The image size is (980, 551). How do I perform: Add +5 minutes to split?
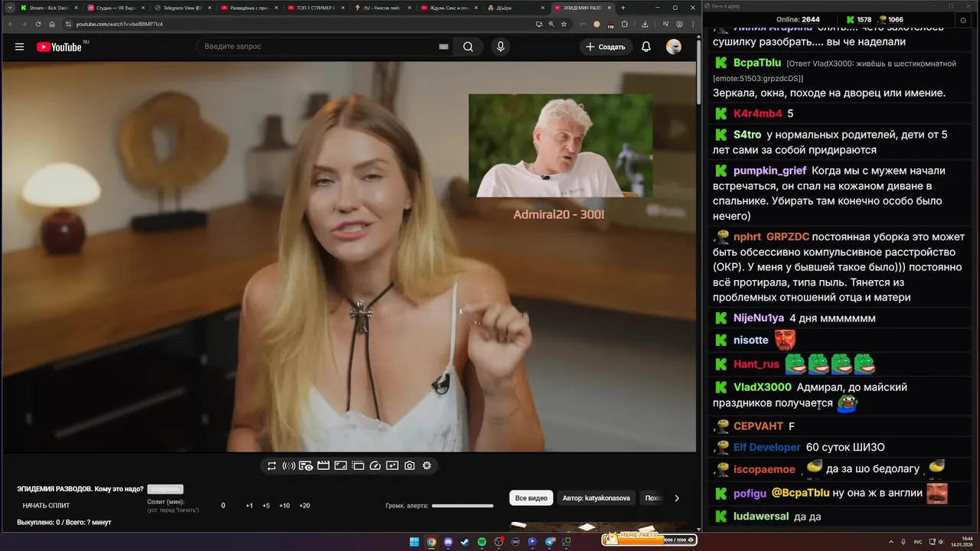coord(266,506)
